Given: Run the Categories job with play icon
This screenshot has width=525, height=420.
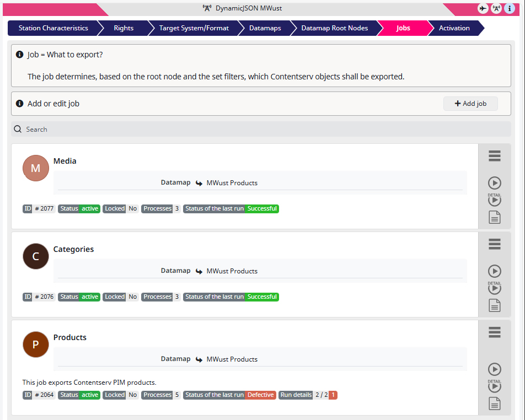Looking at the screenshot, I should coord(495,271).
